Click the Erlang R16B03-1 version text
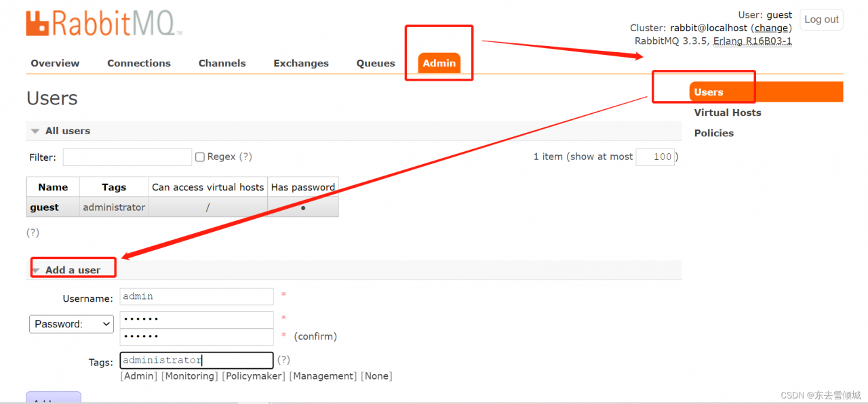 pos(753,41)
